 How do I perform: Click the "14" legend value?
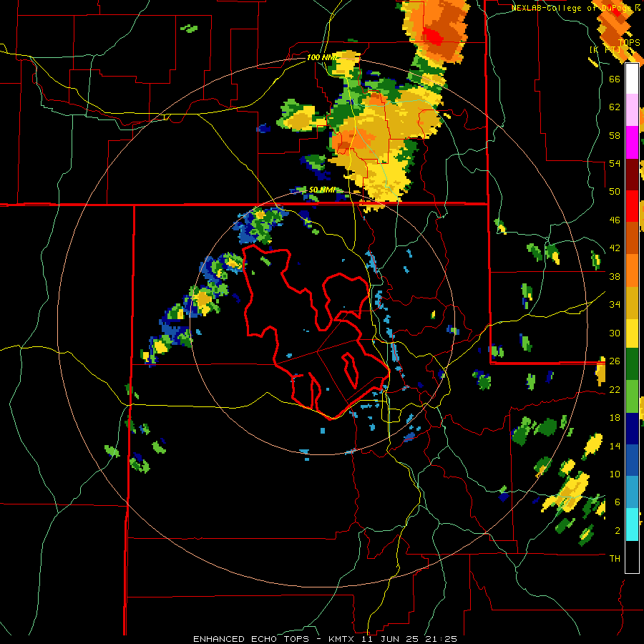pyautogui.click(x=615, y=446)
